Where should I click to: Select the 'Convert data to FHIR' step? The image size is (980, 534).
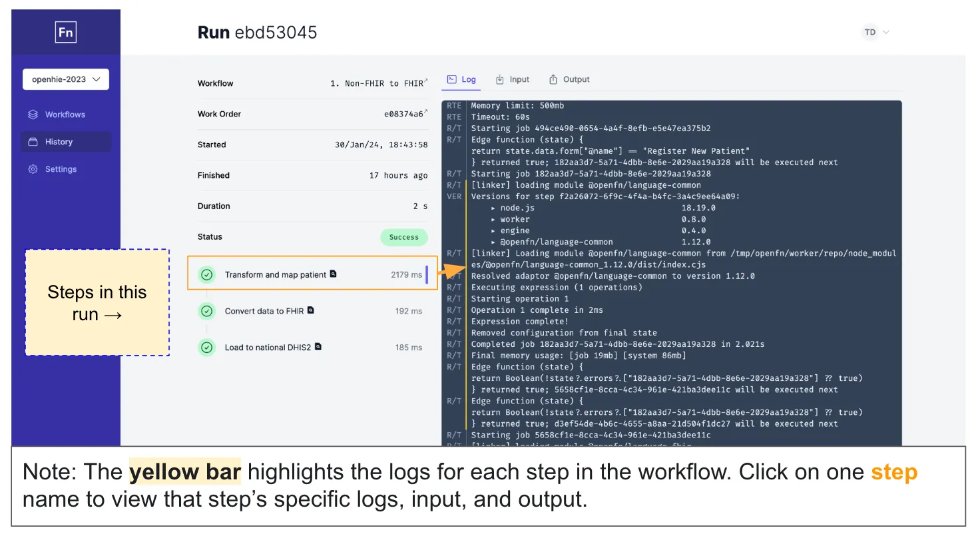tap(312, 311)
